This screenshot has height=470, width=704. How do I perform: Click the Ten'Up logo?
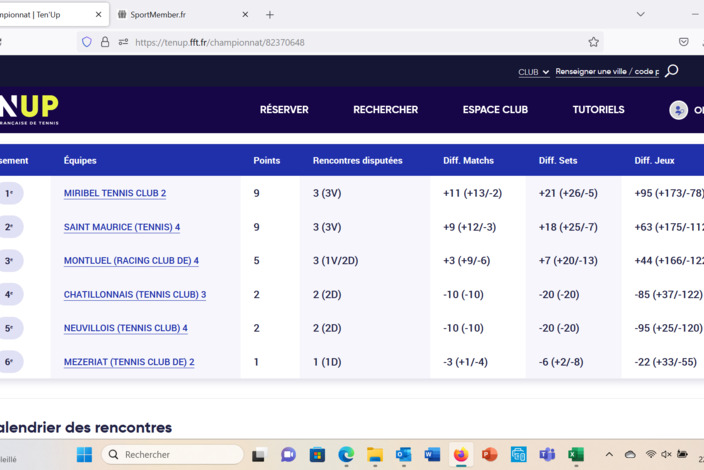29,109
